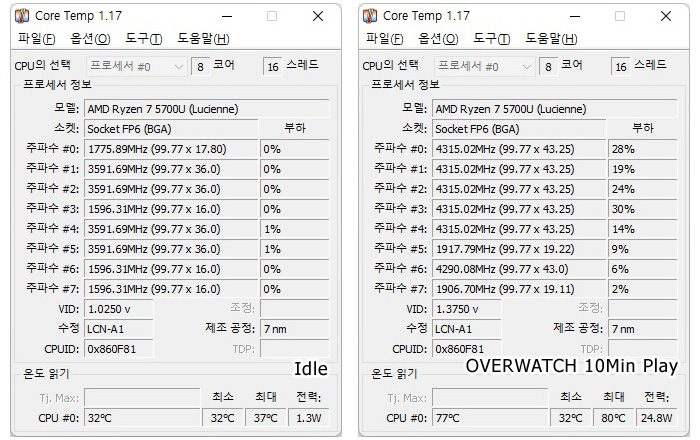The image size is (700, 440).
Task: Open 도움말(H) menu in left window
Action: pos(204,39)
